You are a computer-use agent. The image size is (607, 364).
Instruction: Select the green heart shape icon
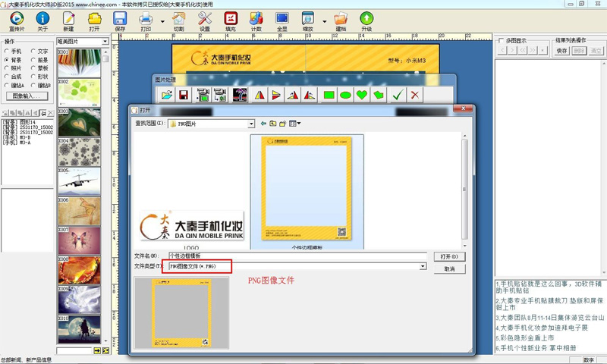coord(362,95)
